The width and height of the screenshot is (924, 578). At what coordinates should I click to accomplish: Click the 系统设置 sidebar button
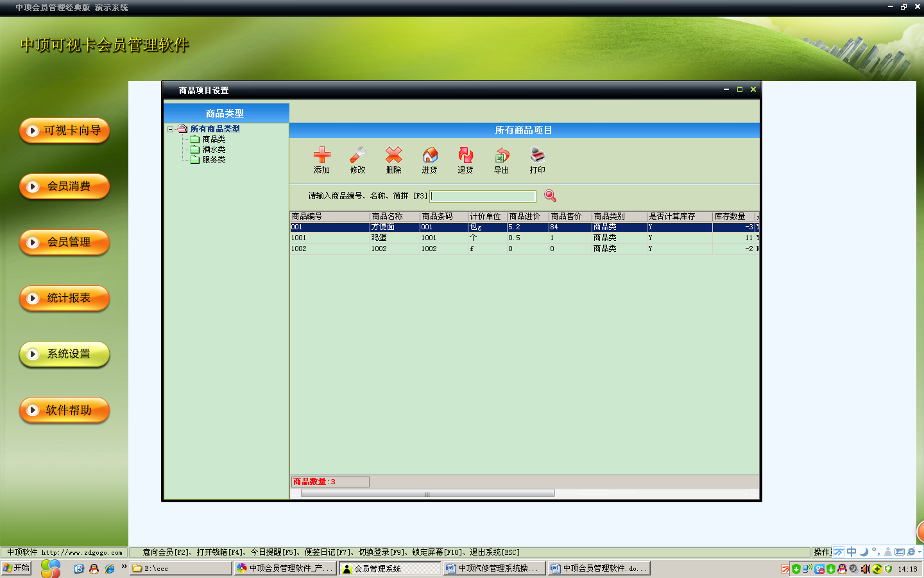64,354
